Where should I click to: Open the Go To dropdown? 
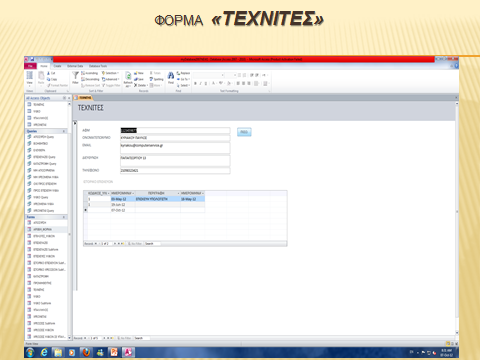click(x=183, y=79)
